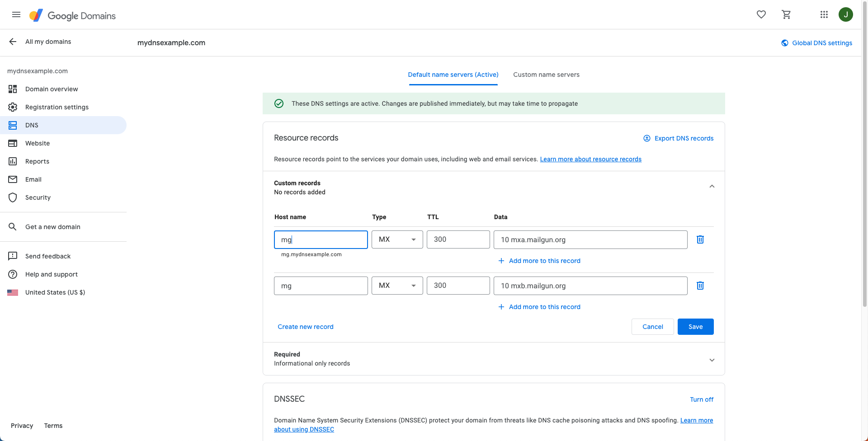Switch to the Custom name servers tab
Image resolution: width=868 pixels, height=441 pixels.
click(x=546, y=75)
